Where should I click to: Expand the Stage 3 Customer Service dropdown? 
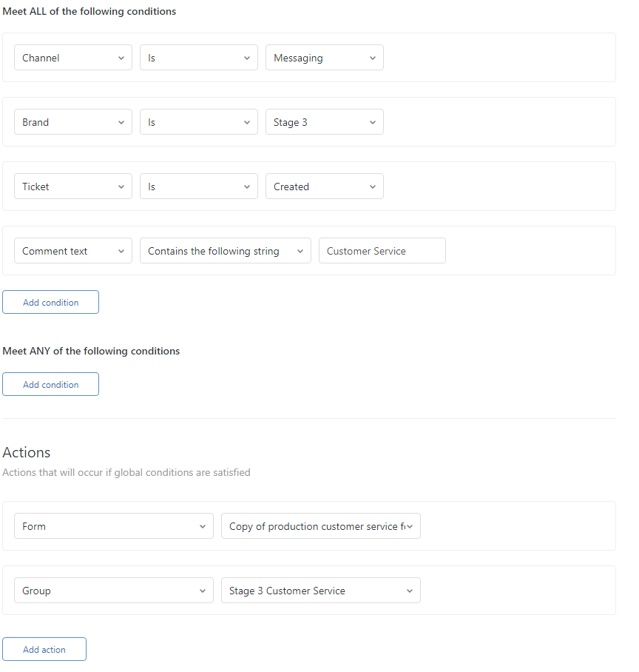320,591
